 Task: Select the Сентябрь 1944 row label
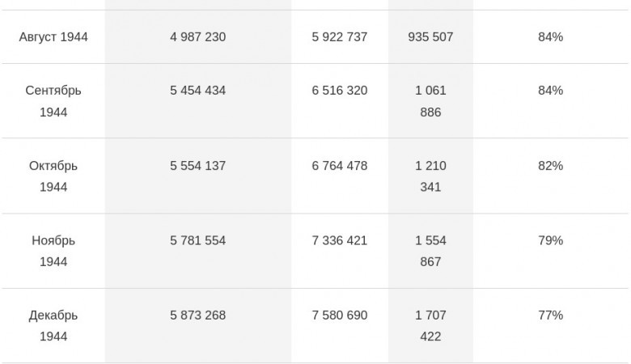(x=53, y=101)
